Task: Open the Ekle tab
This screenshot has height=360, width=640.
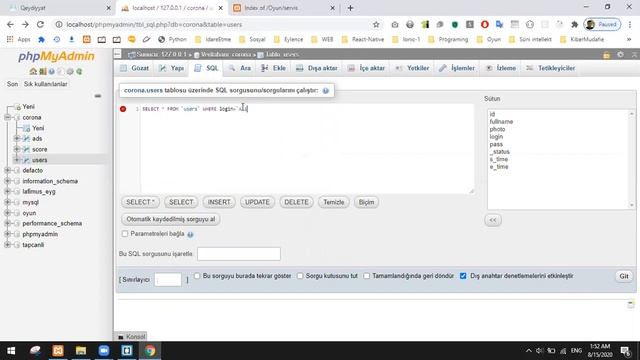Action: pyautogui.click(x=273, y=68)
